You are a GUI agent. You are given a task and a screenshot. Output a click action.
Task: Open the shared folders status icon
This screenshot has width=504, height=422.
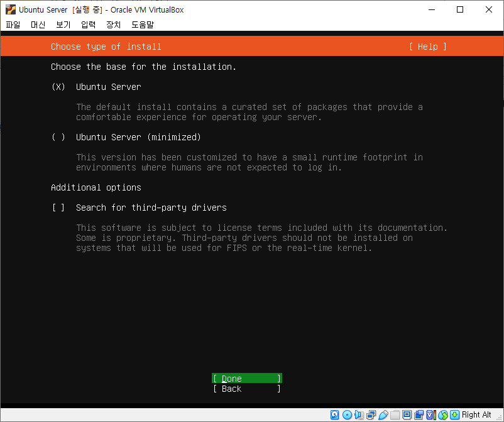coord(395,415)
